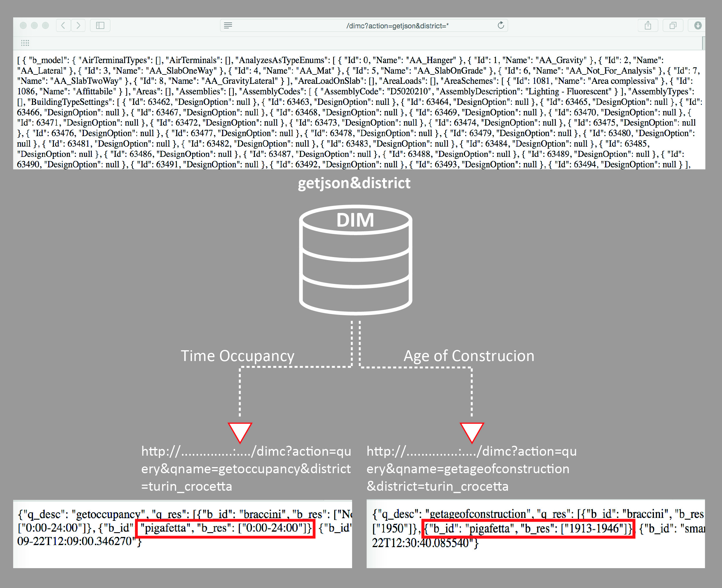722x588 pixels.
Task: Select highlighted pigafetta 0:00-24:00 result
Action: click(x=226, y=528)
